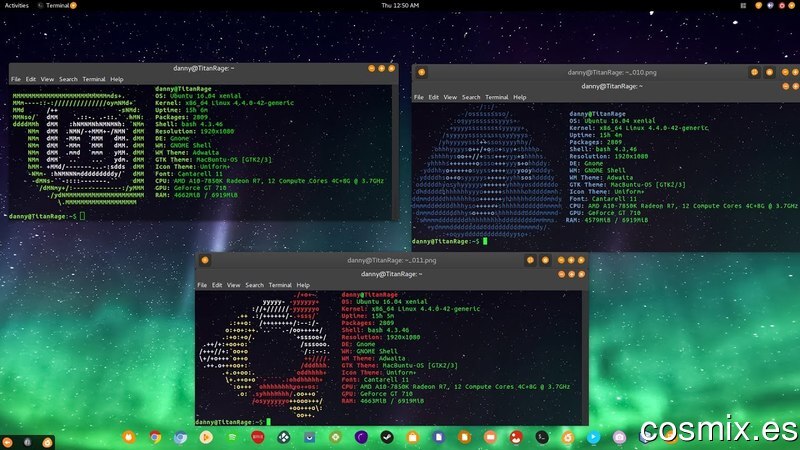Open Terminal menu in bottom terminal window
Screen dimensions: 800x450
point(280,285)
